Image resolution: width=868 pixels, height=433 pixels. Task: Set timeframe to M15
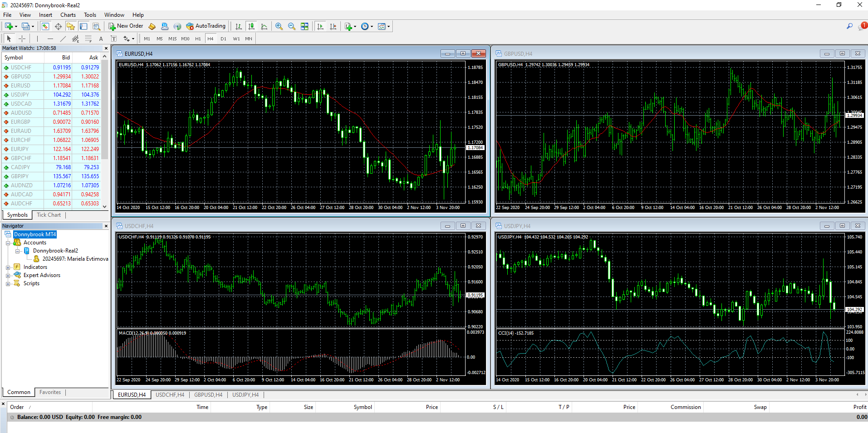[172, 39]
